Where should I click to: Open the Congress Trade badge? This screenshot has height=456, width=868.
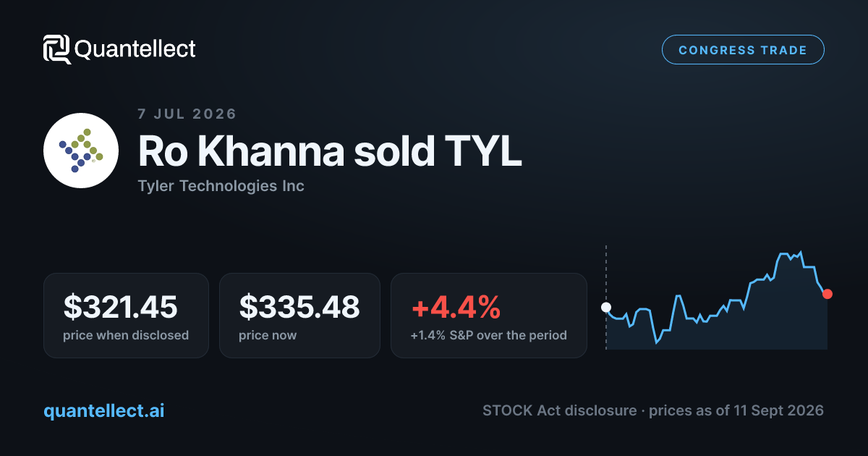click(x=743, y=50)
